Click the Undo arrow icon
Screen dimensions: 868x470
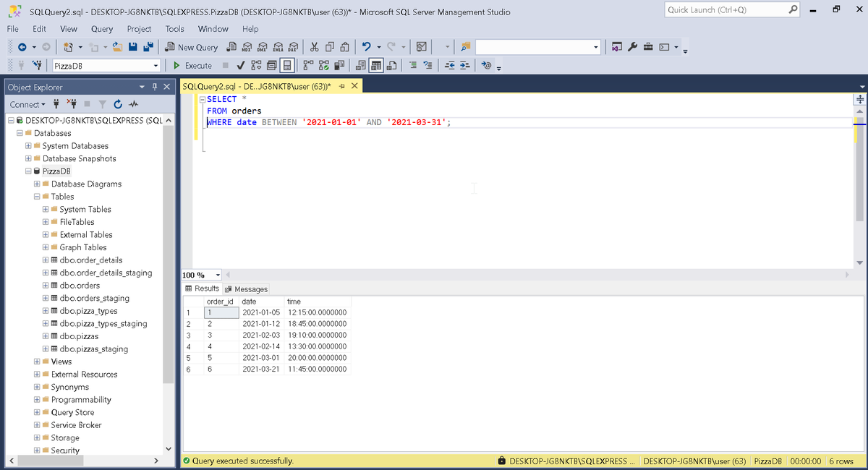[367, 47]
